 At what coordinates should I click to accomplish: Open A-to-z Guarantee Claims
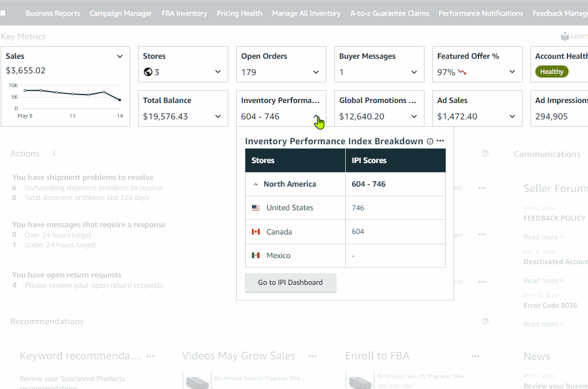coord(389,13)
